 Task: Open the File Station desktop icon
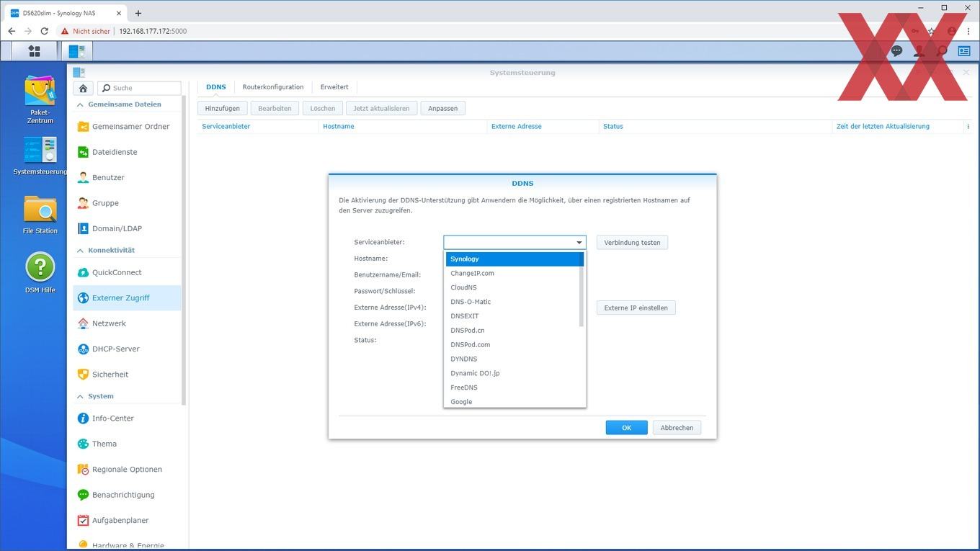click(x=40, y=215)
